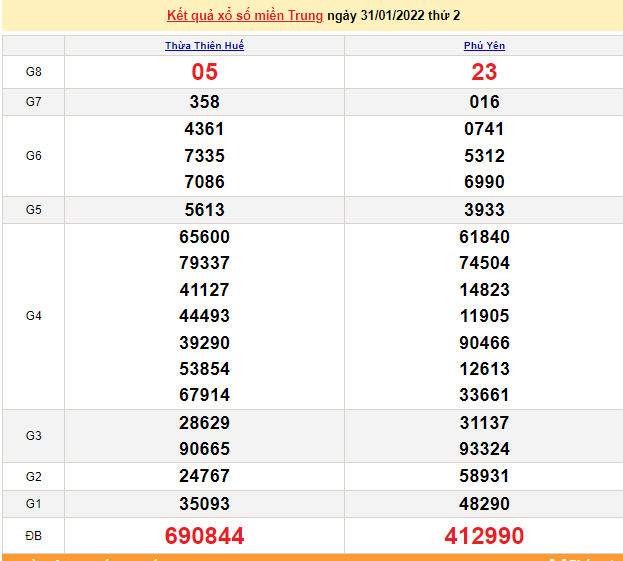
Task: Open the Phú Yên province link
Action: (484, 46)
